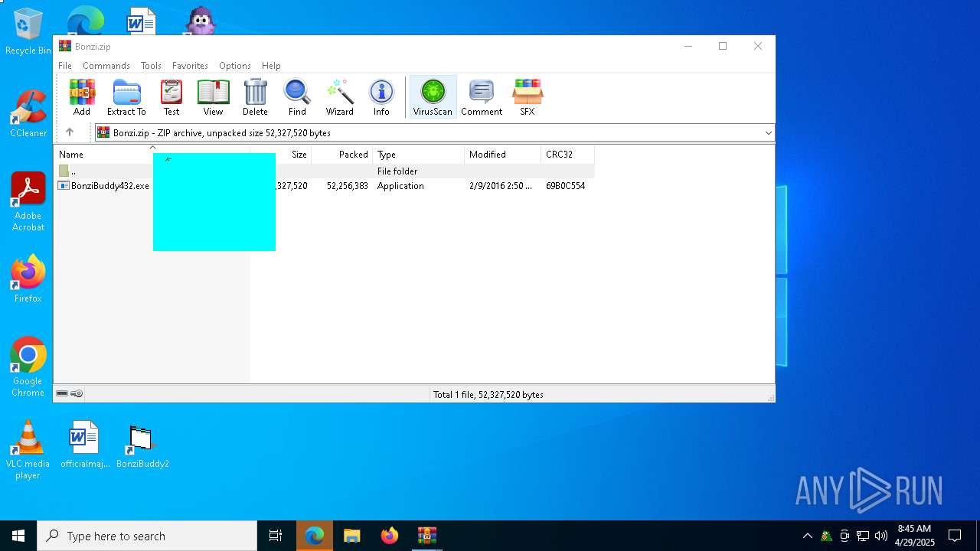Click the 'Application' type cell

[x=400, y=186]
